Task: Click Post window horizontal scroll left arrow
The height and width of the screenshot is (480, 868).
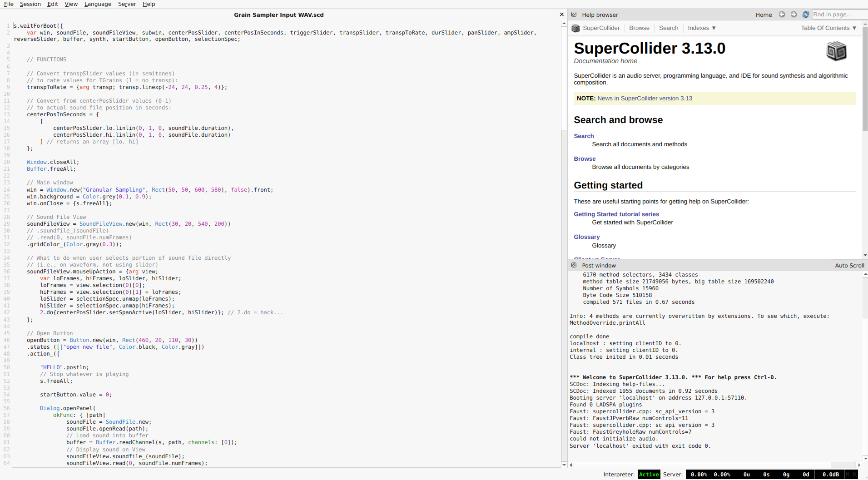Action: [571, 465]
